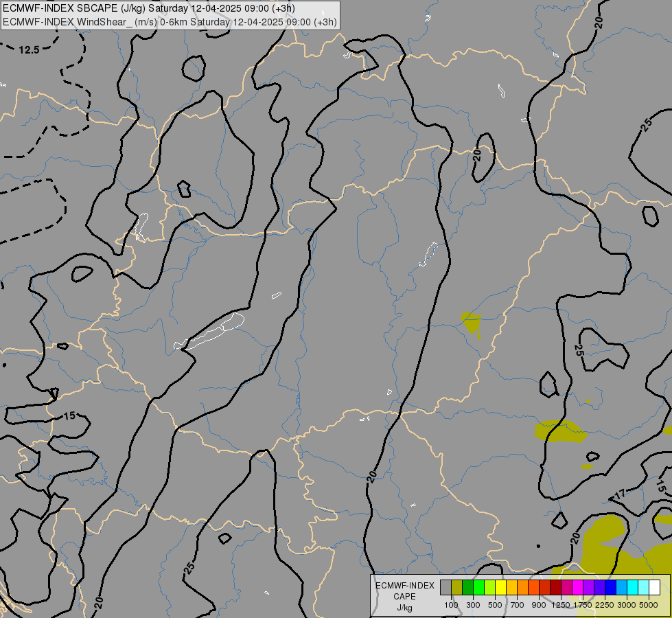Click the gray swatch in the CAPE legend
672x618 pixels.
click(x=445, y=587)
